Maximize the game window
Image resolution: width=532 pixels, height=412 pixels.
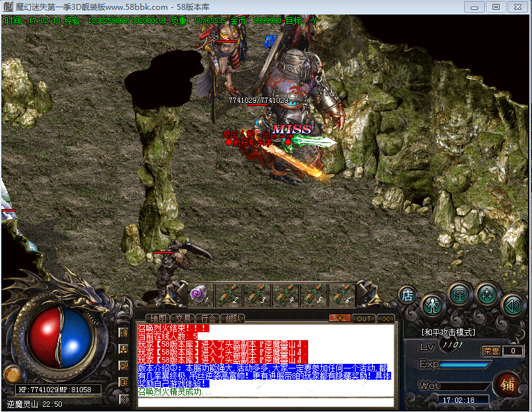click(x=496, y=7)
